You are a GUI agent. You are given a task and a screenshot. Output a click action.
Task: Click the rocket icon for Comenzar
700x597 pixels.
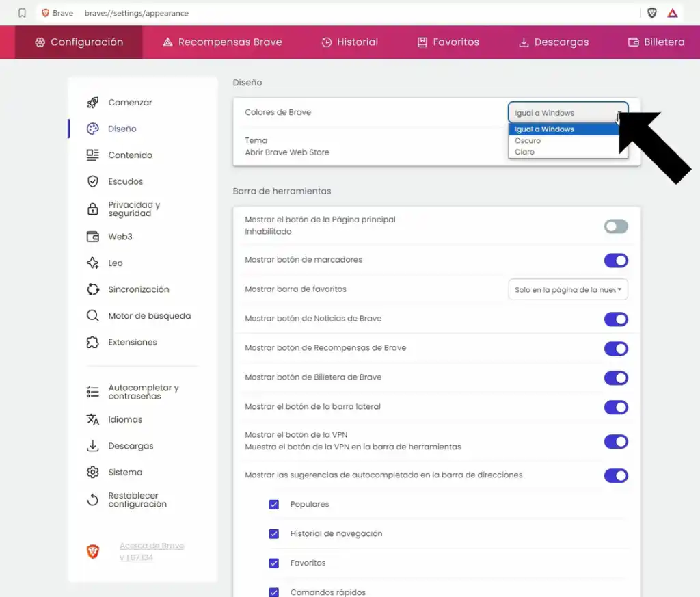click(x=92, y=103)
